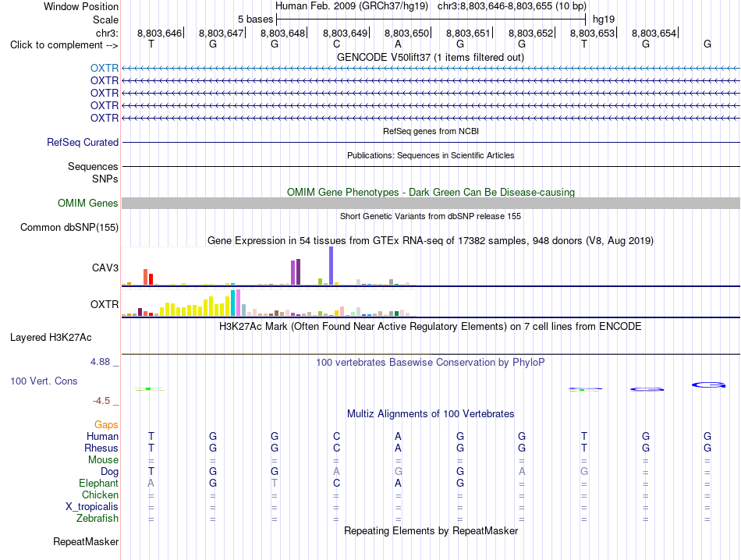
Task: Click the hg19 label beside the scale bar
Action: pos(604,19)
